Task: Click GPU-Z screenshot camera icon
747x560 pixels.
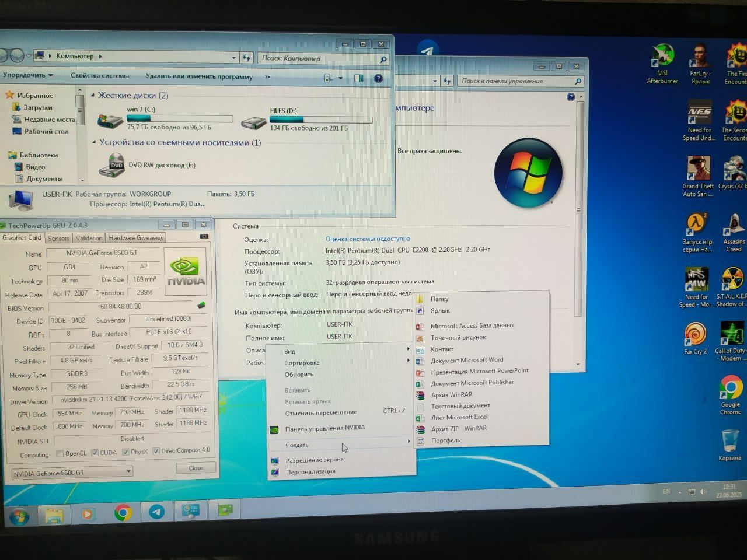Action: pos(204,237)
